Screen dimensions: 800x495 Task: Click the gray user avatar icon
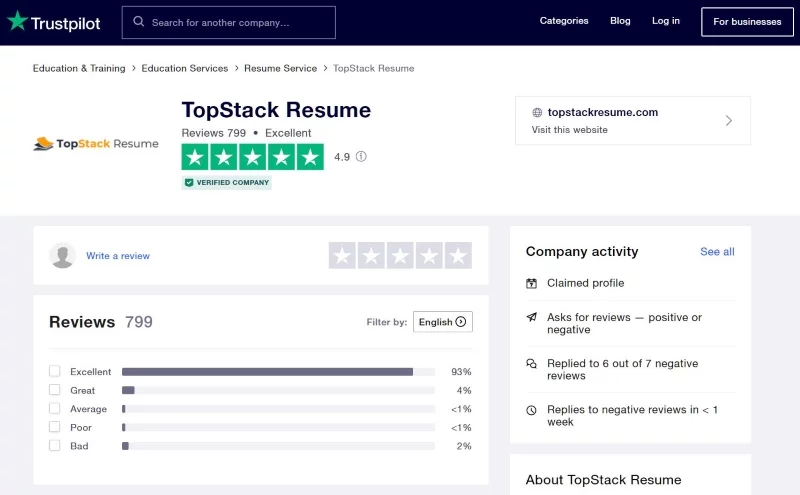63,255
